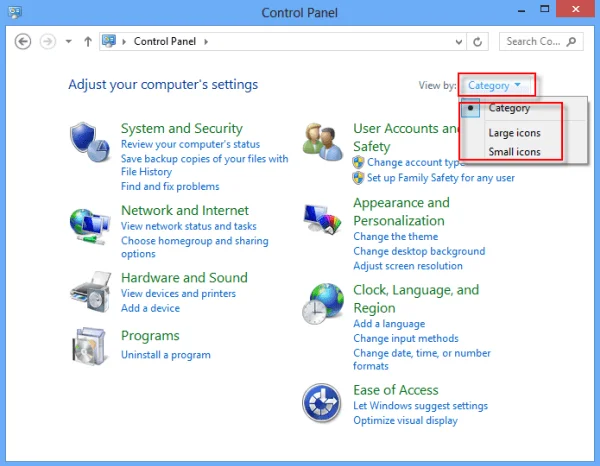Click Adjust screen resolution link
This screenshot has width=600, height=466.
click(x=408, y=266)
